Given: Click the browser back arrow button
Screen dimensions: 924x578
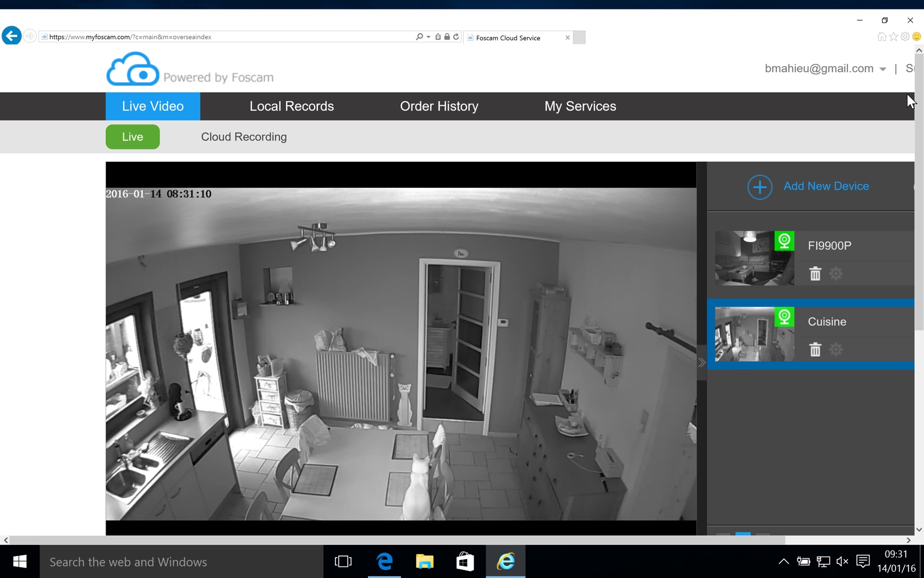Looking at the screenshot, I should pos(12,36).
